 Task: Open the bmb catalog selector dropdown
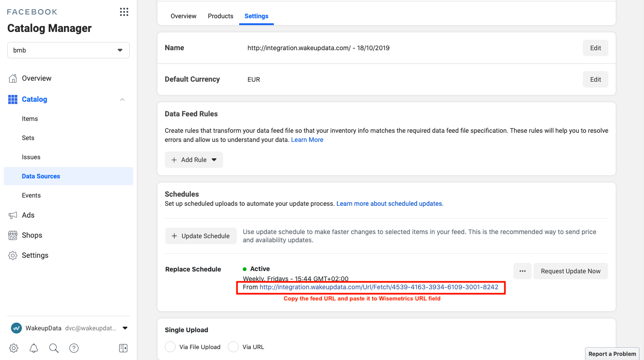pyautogui.click(x=68, y=50)
